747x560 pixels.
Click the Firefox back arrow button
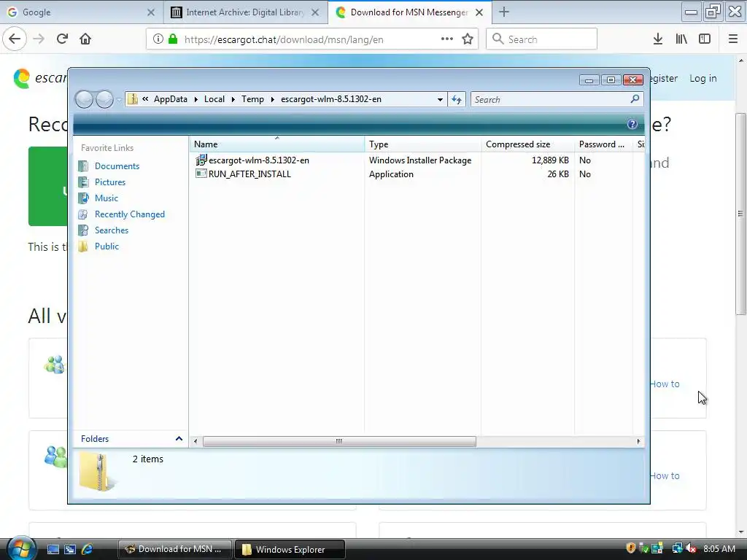[x=15, y=39]
